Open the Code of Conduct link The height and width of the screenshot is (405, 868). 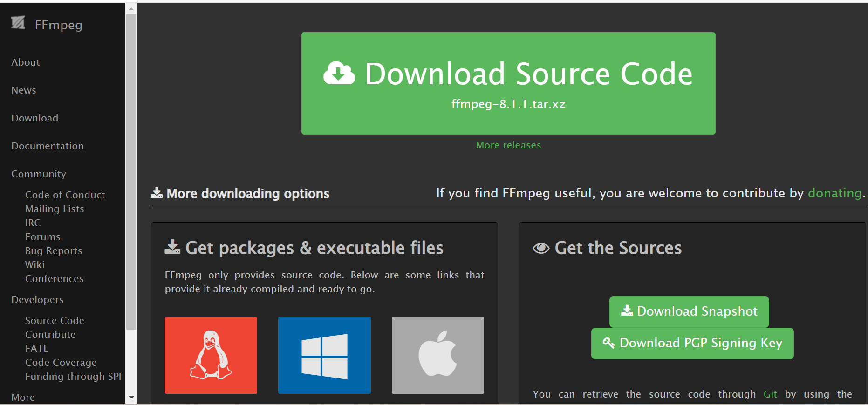coord(65,195)
